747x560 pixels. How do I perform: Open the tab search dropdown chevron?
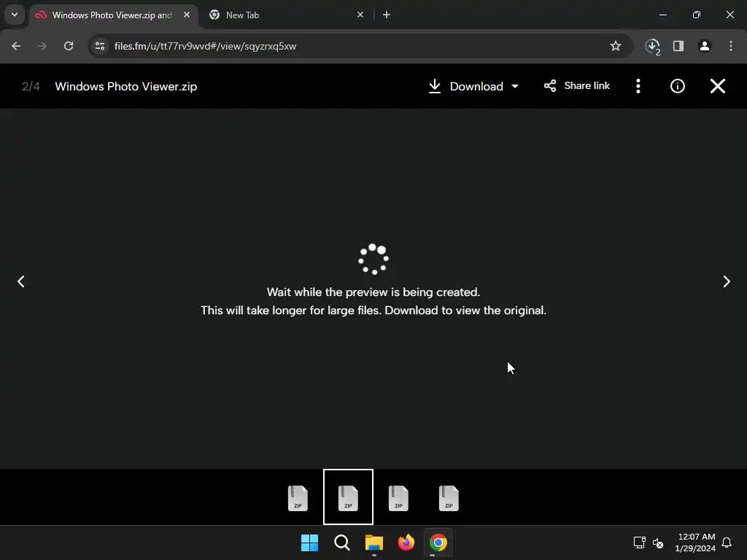(15, 15)
